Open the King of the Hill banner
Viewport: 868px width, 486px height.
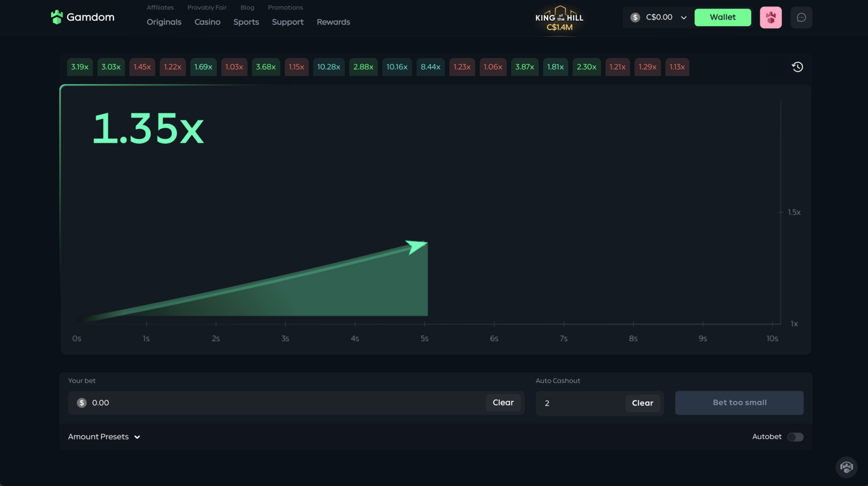point(559,19)
